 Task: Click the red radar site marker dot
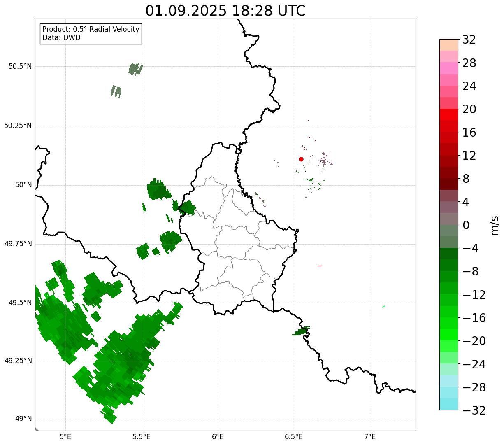coord(301,159)
